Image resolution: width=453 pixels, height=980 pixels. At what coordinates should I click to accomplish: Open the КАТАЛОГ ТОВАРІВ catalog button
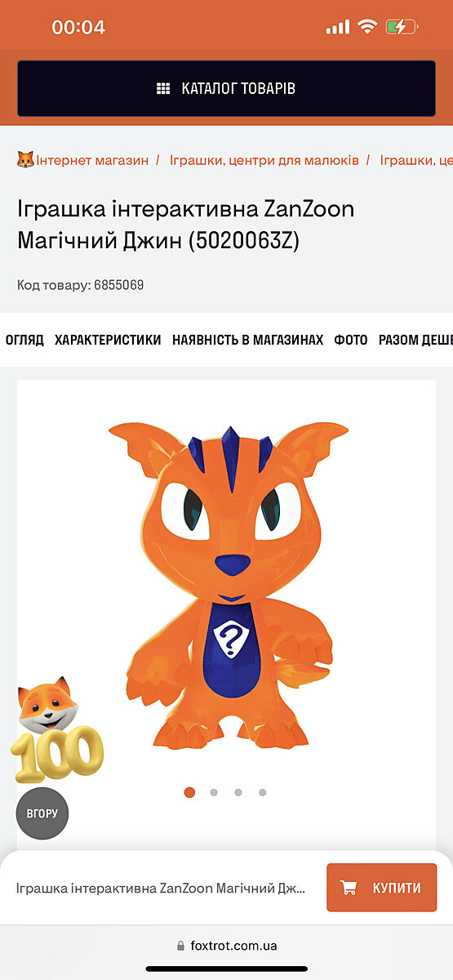(x=226, y=88)
